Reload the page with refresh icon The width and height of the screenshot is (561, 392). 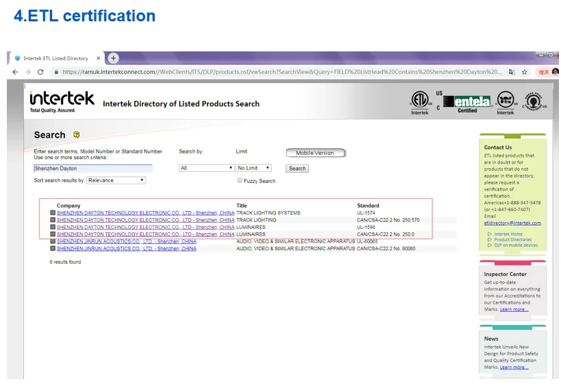coord(40,72)
